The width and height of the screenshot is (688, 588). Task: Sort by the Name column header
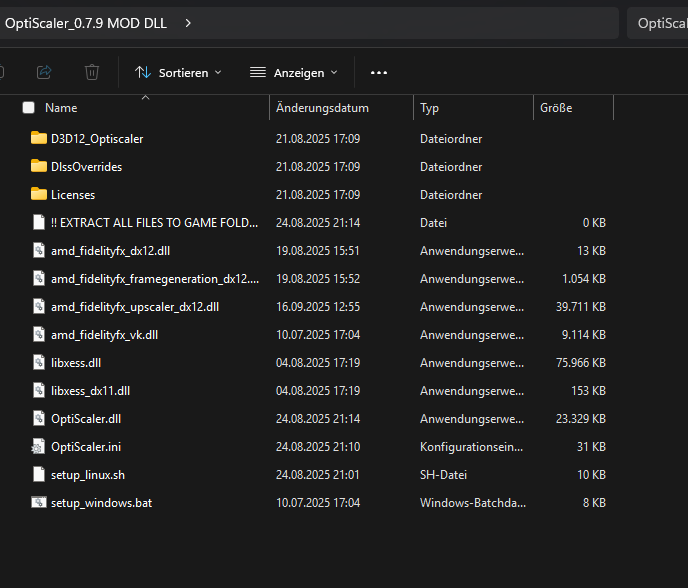(x=61, y=108)
